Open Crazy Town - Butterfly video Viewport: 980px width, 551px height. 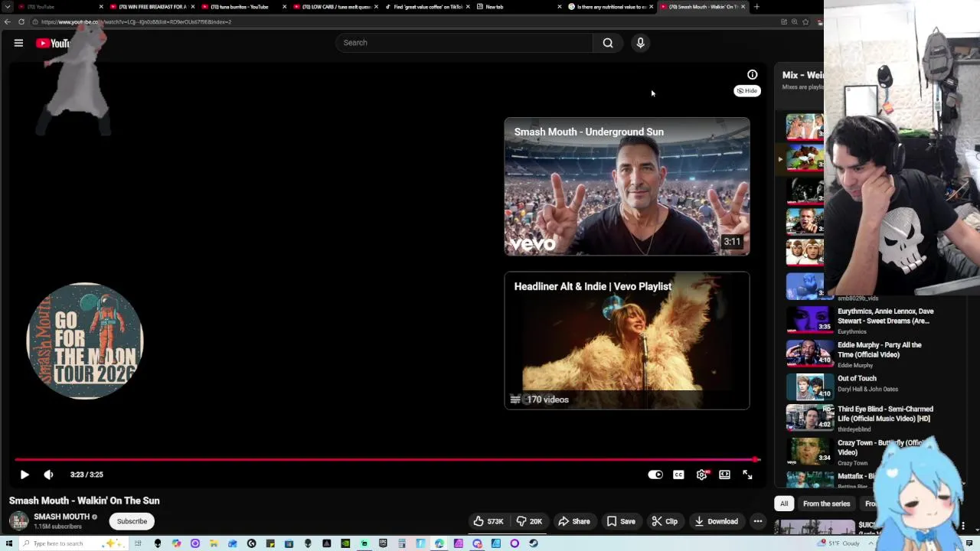tap(880, 447)
